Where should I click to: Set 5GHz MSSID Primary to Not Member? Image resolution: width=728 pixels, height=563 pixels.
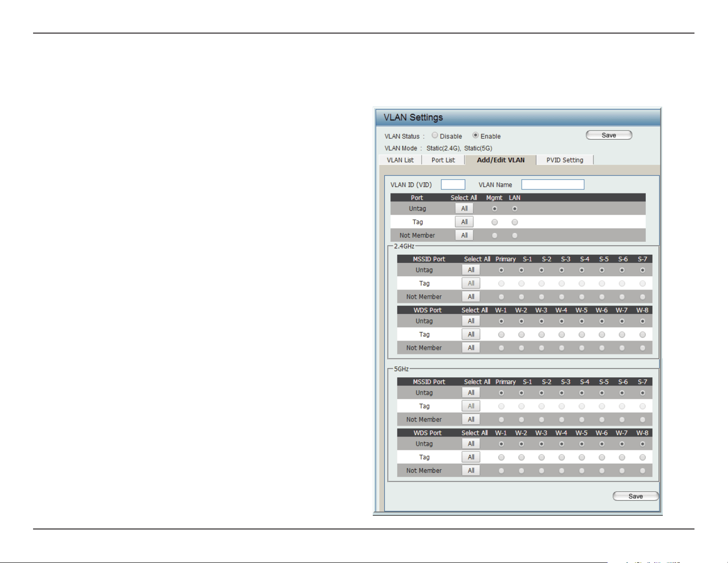point(501,420)
